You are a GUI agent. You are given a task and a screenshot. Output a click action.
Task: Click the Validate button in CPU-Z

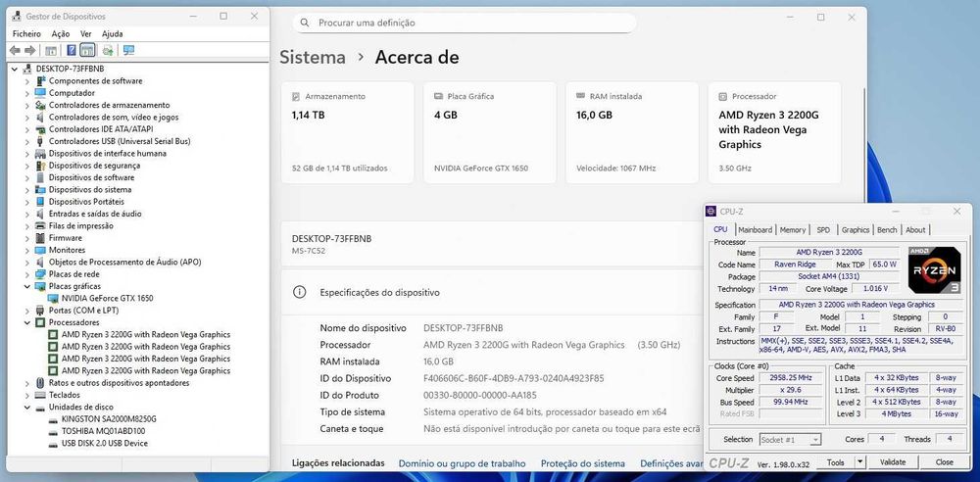pyautogui.click(x=893, y=462)
